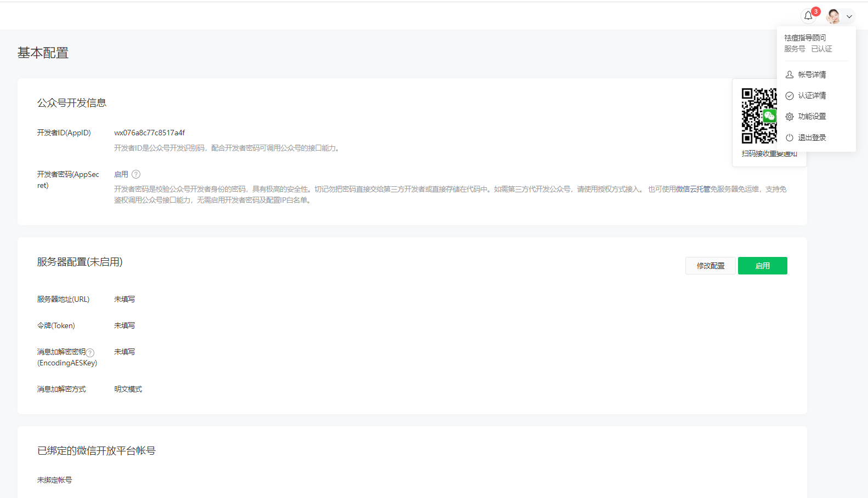Click the user avatar picture
Image resolution: width=868 pixels, height=498 pixels.
(x=833, y=16)
